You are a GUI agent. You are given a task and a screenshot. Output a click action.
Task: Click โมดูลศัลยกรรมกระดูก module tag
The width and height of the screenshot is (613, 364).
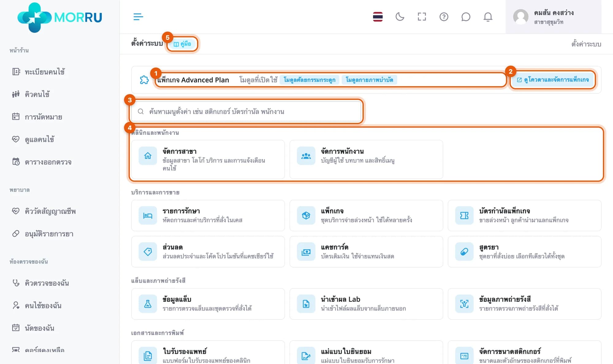pyautogui.click(x=309, y=80)
